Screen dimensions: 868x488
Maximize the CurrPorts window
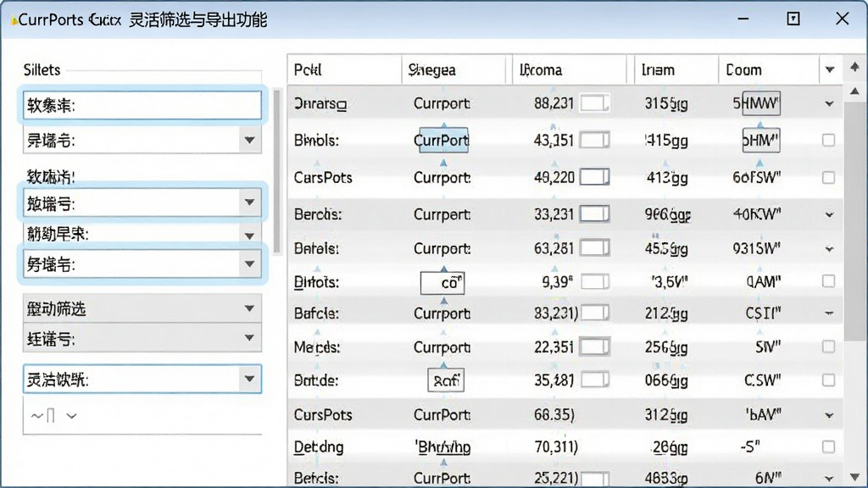pos(793,19)
